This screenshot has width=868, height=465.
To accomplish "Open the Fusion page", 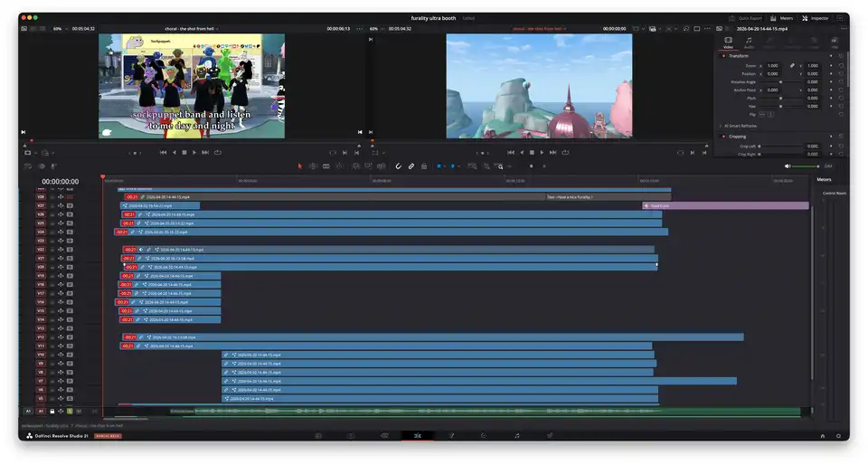I will 450,436.
